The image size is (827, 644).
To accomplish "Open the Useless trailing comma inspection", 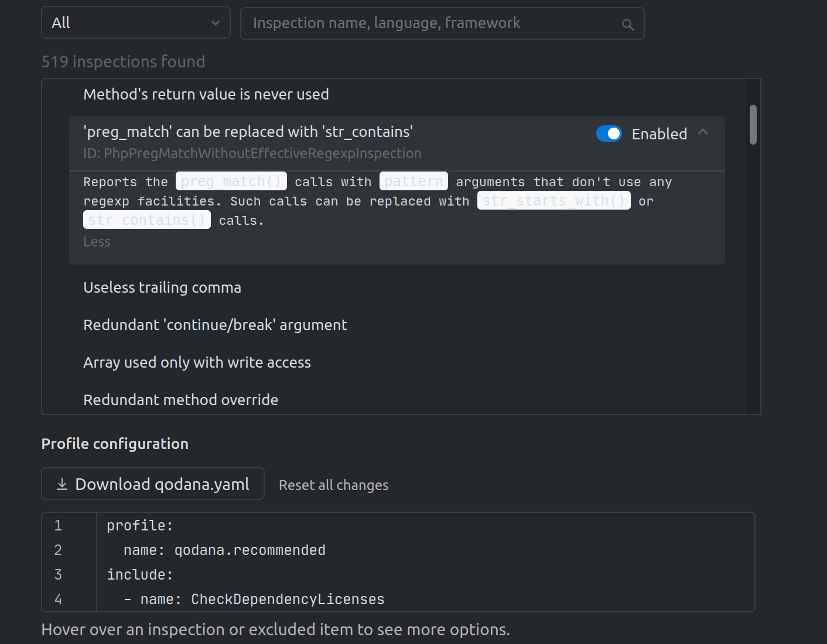I will pyautogui.click(x=162, y=287).
